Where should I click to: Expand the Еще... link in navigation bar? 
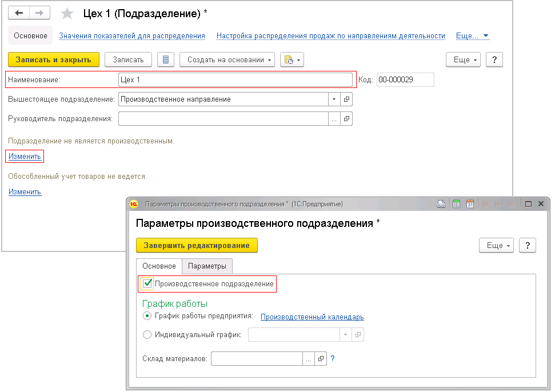[x=472, y=36]
